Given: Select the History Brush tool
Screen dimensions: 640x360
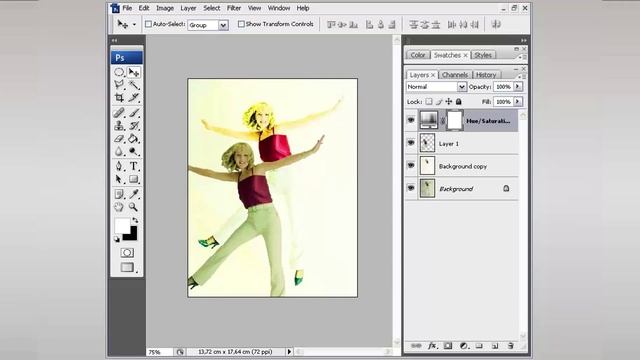Looking at the screenshot, I should click(133, 126).
